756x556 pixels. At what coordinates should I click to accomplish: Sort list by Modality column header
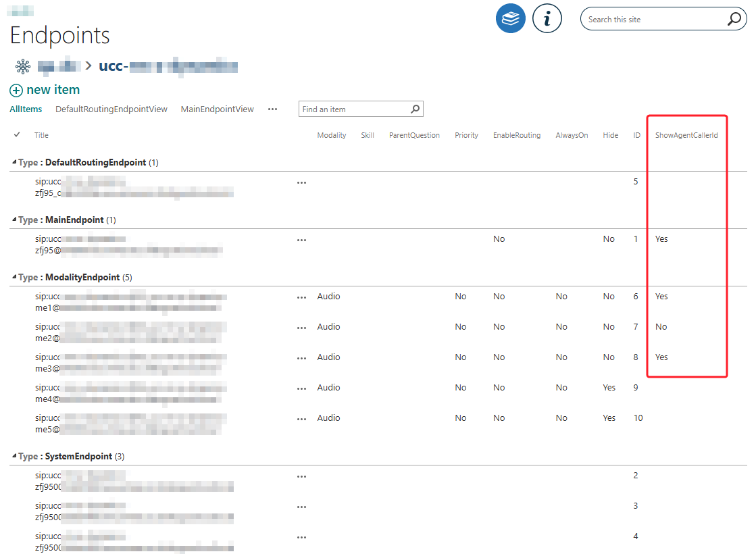(331, 135)
